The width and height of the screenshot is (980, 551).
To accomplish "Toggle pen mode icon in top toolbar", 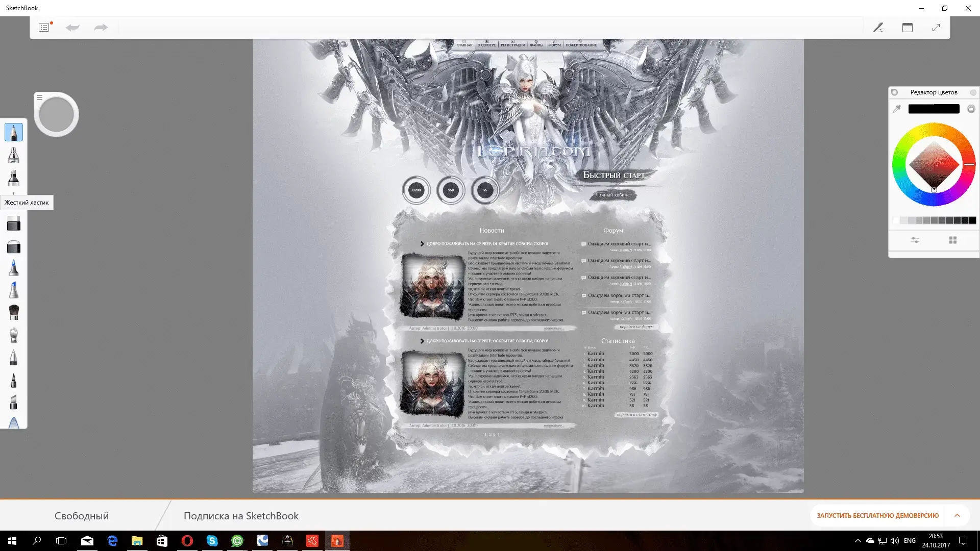I will [x=878, y=28].
